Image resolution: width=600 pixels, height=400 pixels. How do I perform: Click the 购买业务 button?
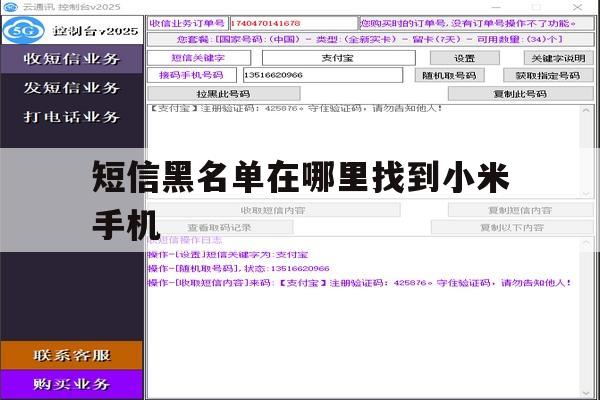(72, 384)
